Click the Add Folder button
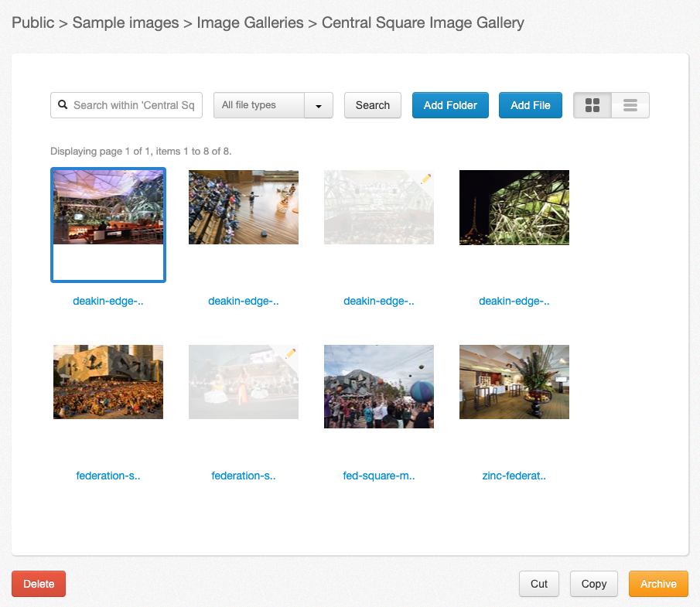The height and width of the screenshot is (607, 700). pos(450,104)
